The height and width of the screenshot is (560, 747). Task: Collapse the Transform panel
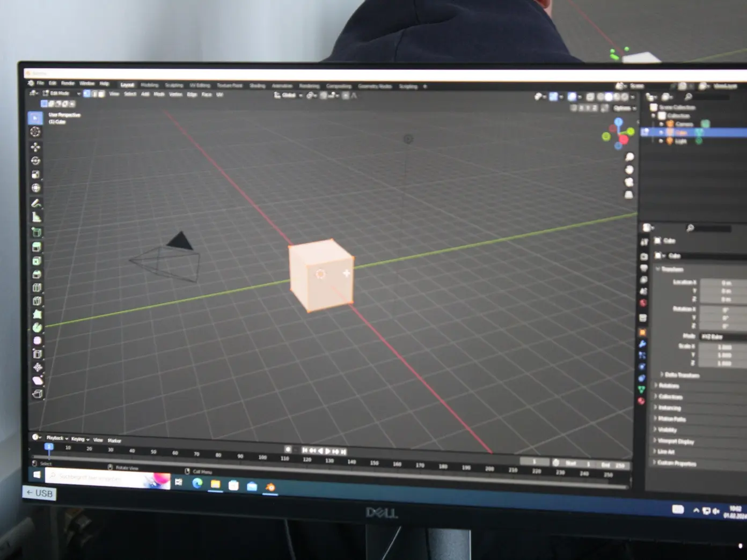tap(671, 269)
